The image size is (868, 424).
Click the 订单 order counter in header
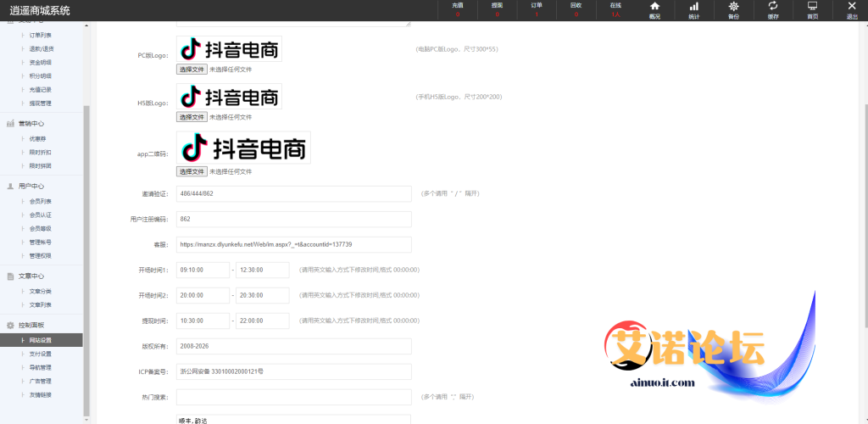click(x=537, y=9)
